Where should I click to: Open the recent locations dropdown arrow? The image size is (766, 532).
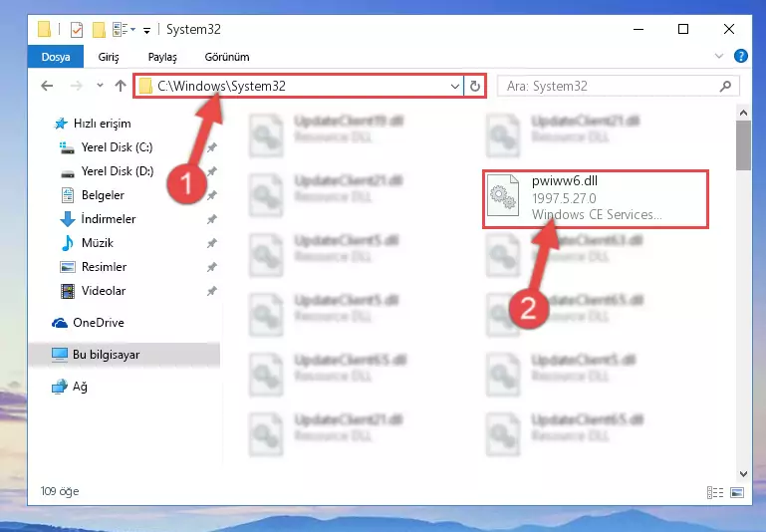pos(100,86)
